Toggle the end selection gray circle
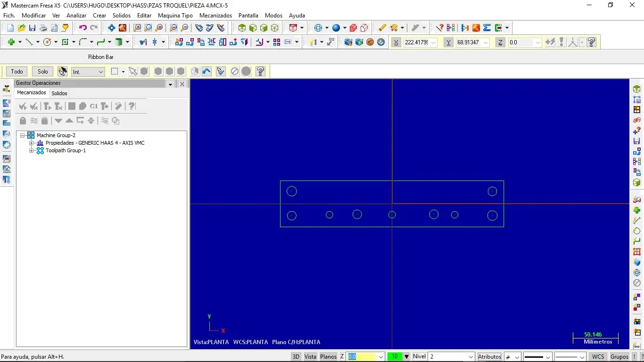This screenshot has height=362, width=644. [x=246, y=71]
